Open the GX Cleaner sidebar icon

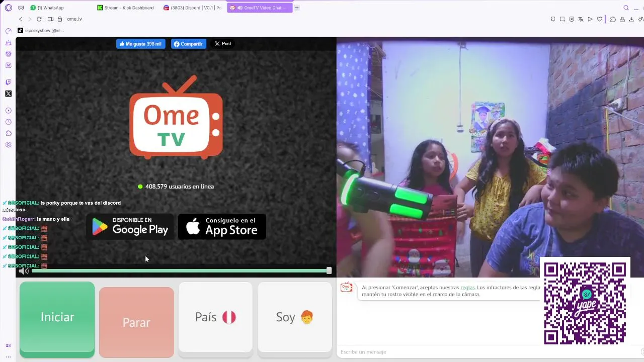point(9,43)
